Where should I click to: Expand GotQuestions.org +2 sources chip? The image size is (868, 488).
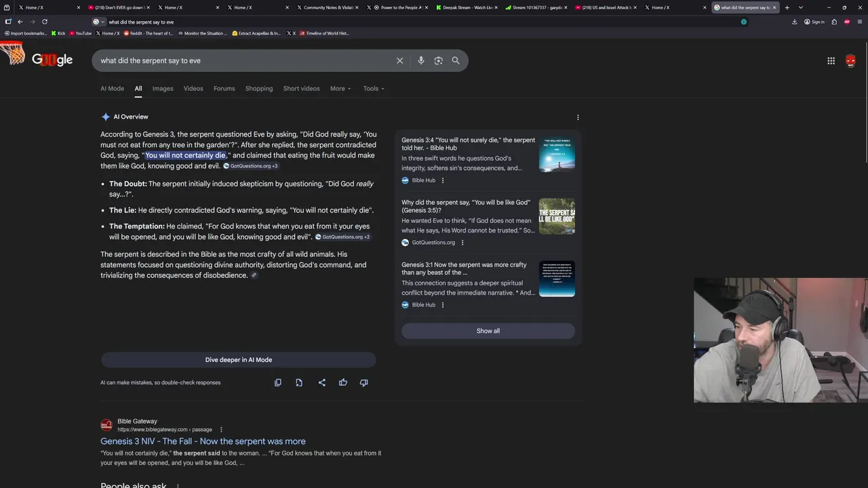coord(343,237)
